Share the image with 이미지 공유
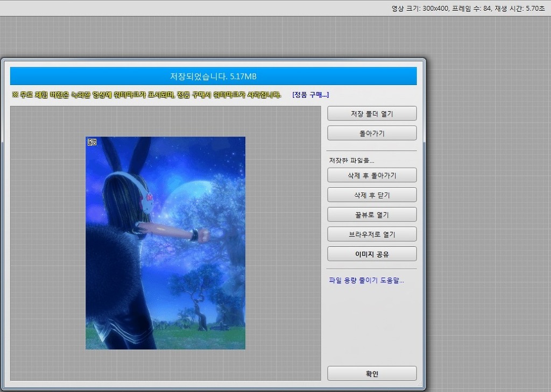This screenshot has width=551, height=392. click(372, 254)
